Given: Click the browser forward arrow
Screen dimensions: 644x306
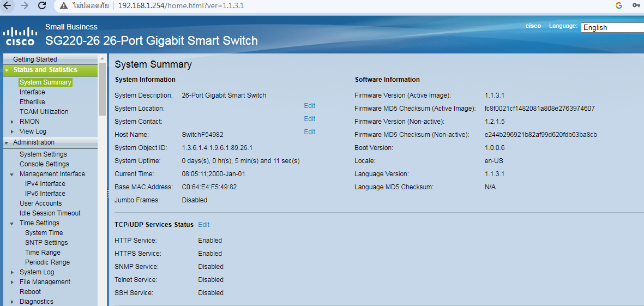Looking at the screenshot, I should [24, 5].
